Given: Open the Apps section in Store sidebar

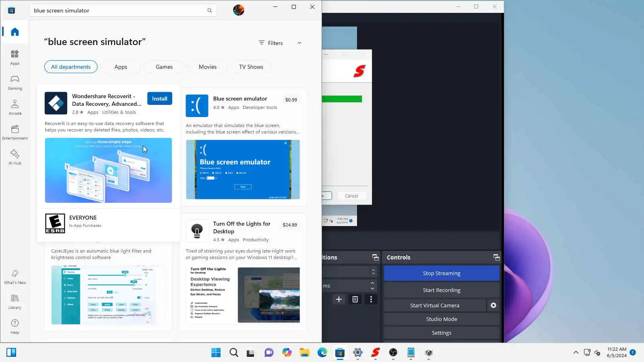Looking at the screenshot, I should click(x=15, y=58).
